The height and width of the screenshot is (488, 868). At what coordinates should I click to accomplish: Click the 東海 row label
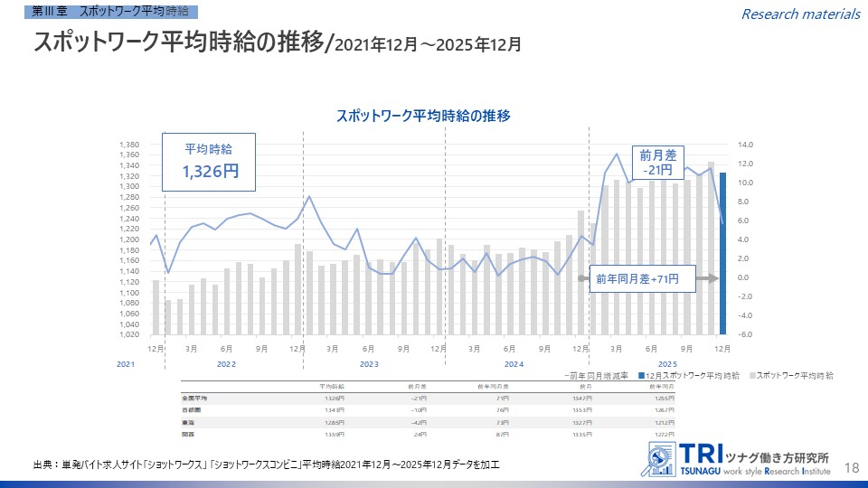click(188, 421)
